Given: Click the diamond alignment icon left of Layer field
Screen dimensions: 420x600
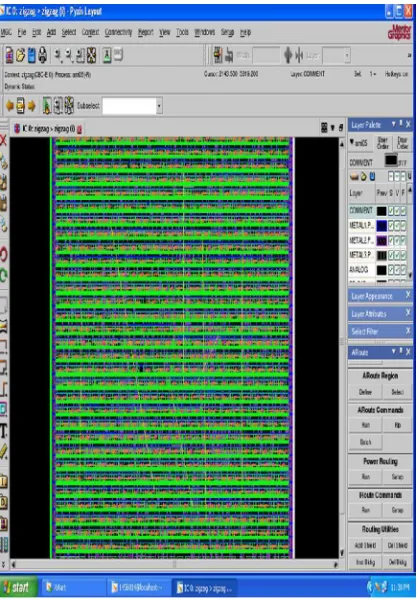Looking at the screenshot, I should pyautogui.click(x=288, y=56).
